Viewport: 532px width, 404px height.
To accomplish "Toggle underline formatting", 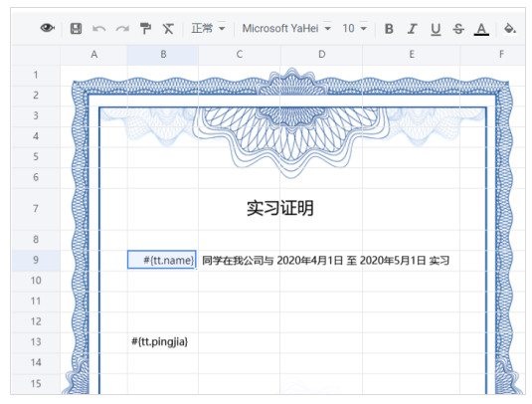I will coord(436,29).
